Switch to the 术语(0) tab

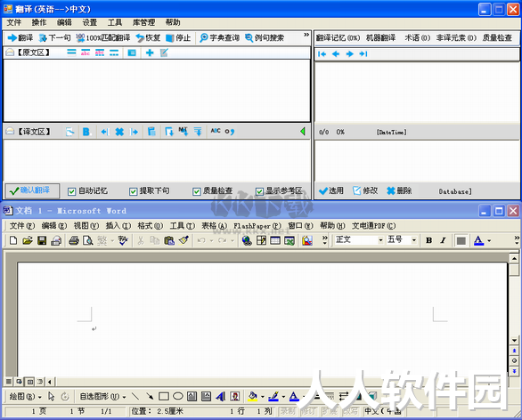tap(418, 38)
